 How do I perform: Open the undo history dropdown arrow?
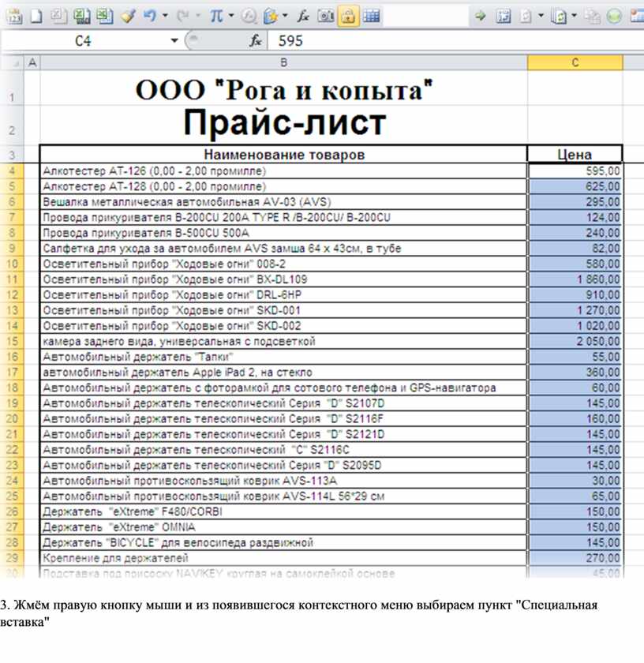pyautogui.click(x=165, y=16)
